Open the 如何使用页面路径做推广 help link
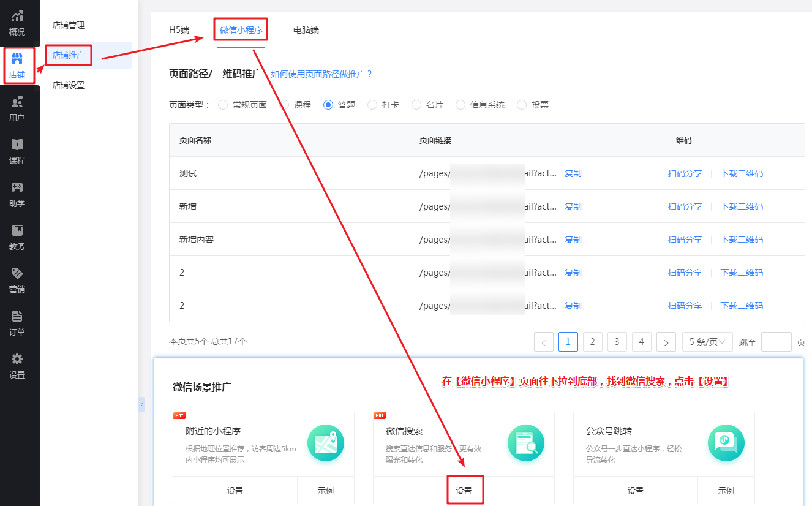812x506 pixels. pyautogui.click(x=321, y=74)
